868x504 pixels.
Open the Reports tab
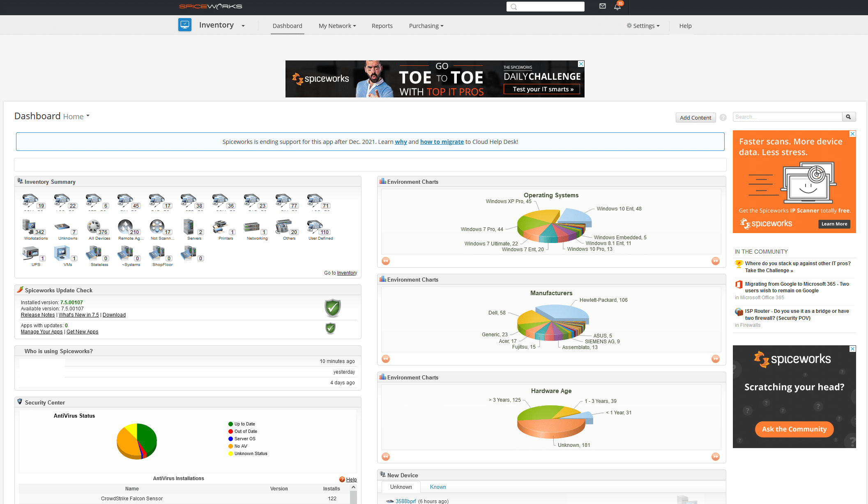click(x=382, y=26)
